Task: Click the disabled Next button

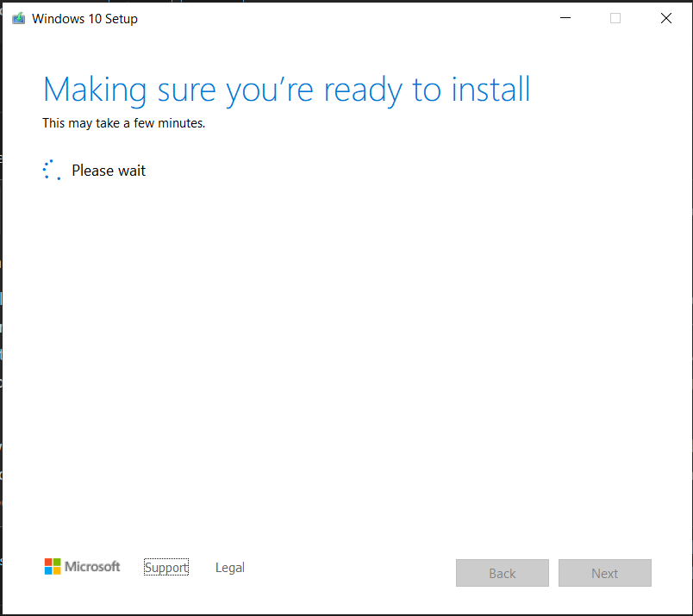Action: coord(604,573)
